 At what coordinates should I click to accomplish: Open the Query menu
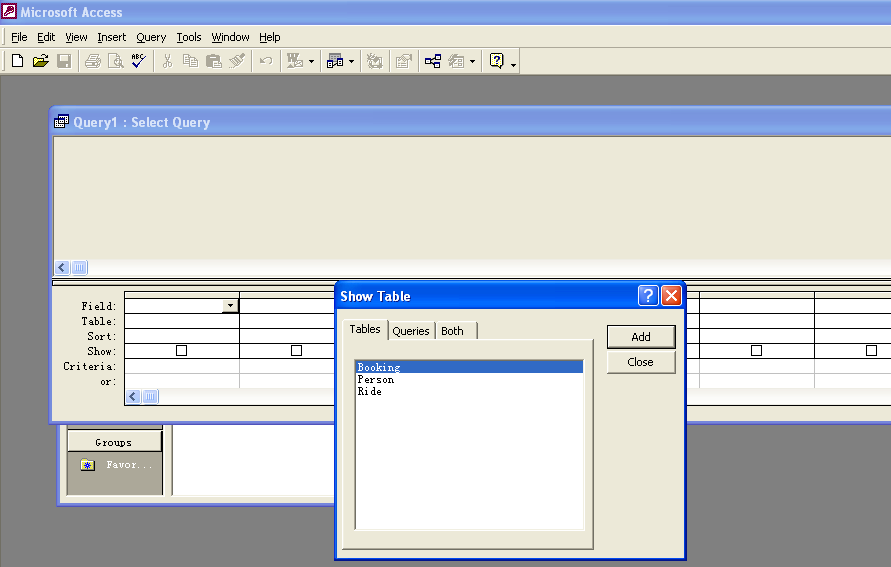coord(151,37)
